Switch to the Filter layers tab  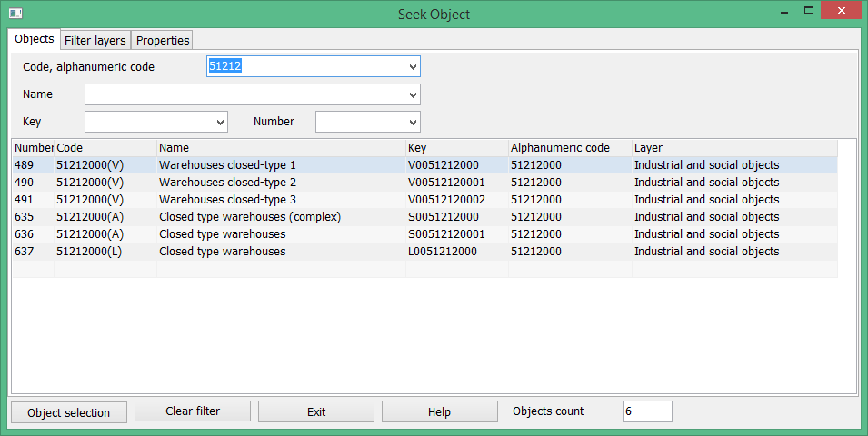95,40
